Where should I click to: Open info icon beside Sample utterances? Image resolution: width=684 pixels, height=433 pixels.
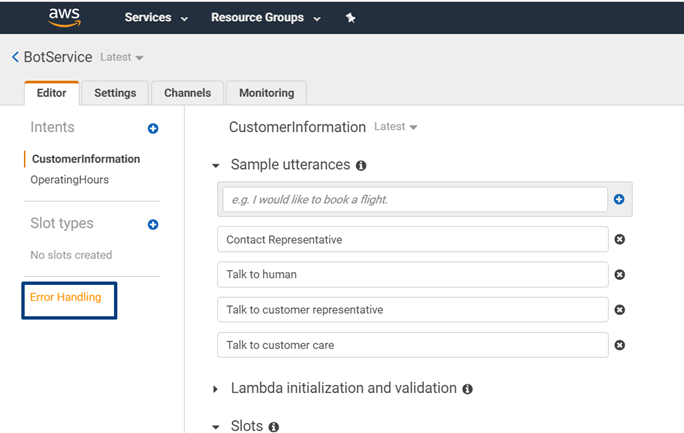pyautogui.click(x=361, y=165)
